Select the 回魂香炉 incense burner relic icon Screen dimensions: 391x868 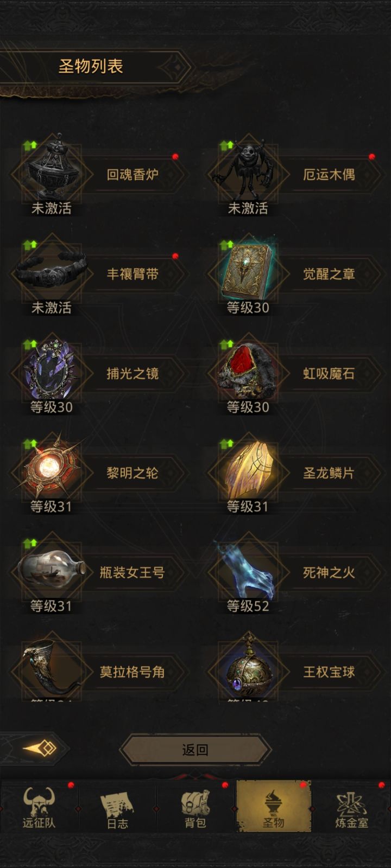(x=52, y=169)
